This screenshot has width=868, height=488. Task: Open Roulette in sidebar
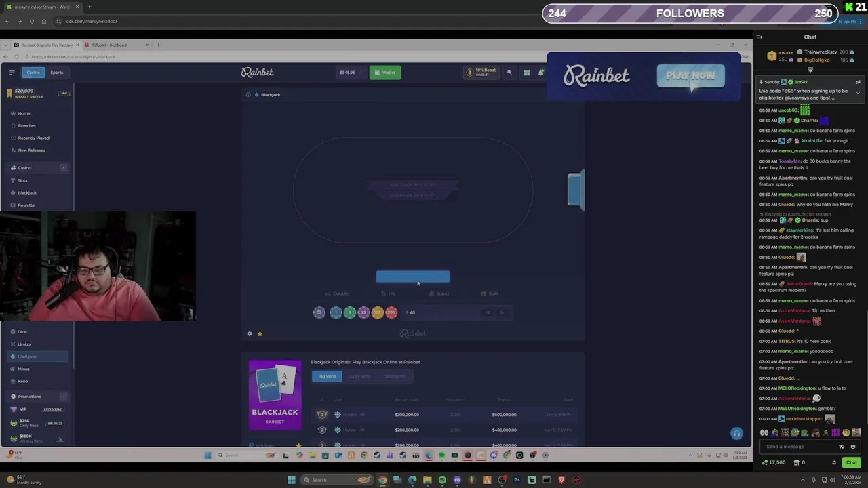(26, 205)
